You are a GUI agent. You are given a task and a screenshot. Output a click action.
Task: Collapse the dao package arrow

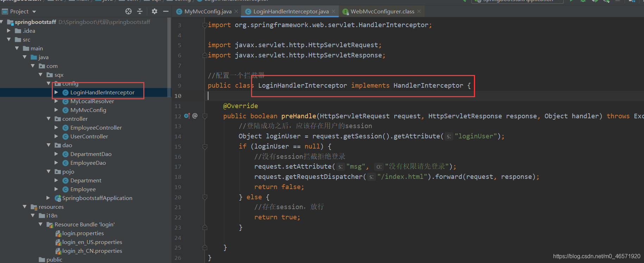[x=49, y=145]
